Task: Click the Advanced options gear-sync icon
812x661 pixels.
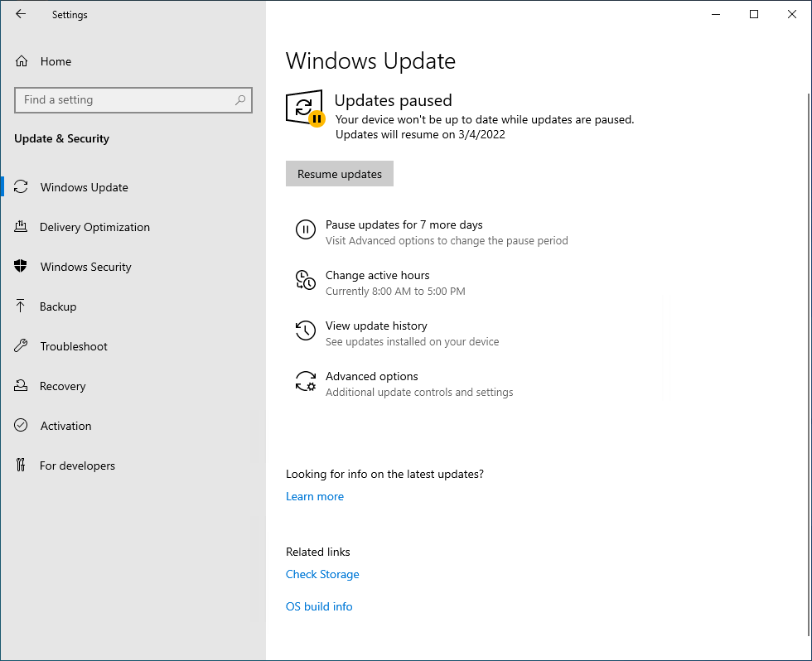Action: point(305,382)
